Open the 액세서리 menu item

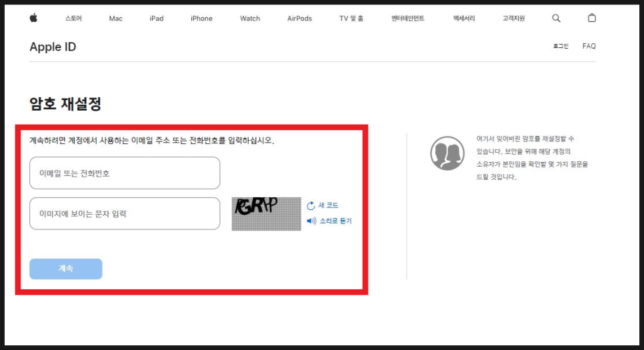point(464,18)
